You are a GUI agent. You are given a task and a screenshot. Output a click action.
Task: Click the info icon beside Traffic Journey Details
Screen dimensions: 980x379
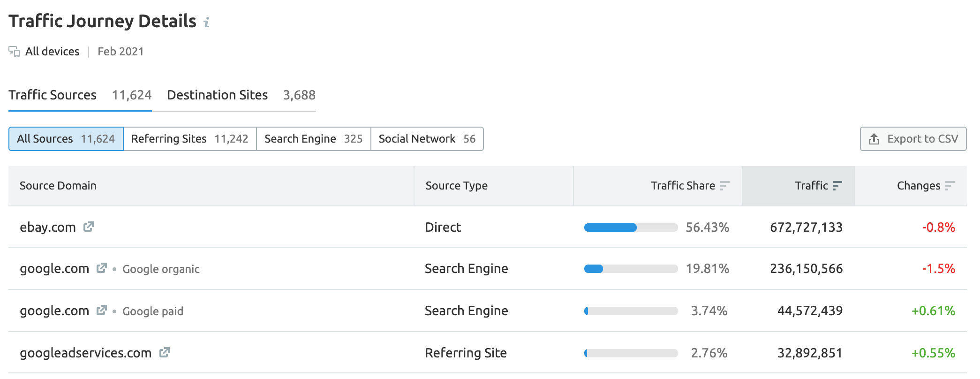coord(206,22)
